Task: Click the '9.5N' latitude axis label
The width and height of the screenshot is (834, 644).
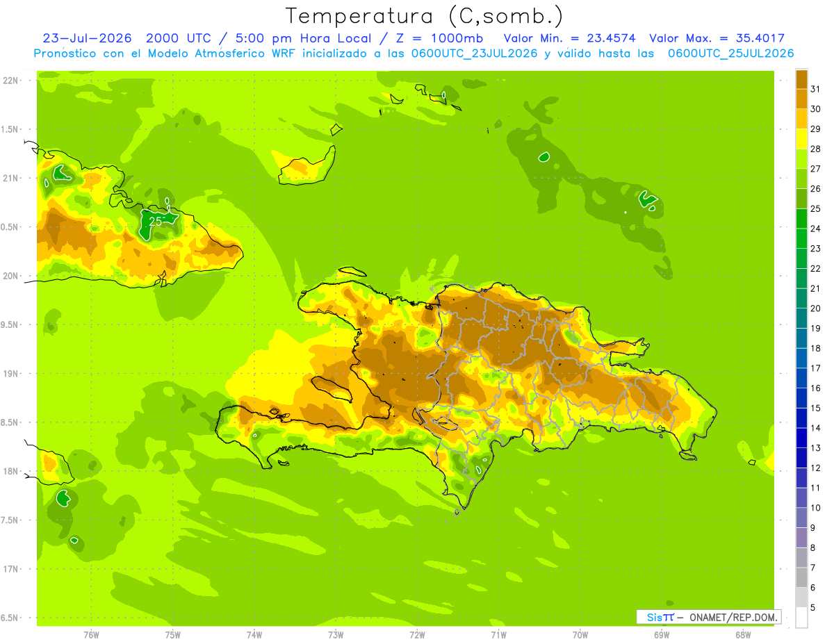Action: click(x=10, y=324)
